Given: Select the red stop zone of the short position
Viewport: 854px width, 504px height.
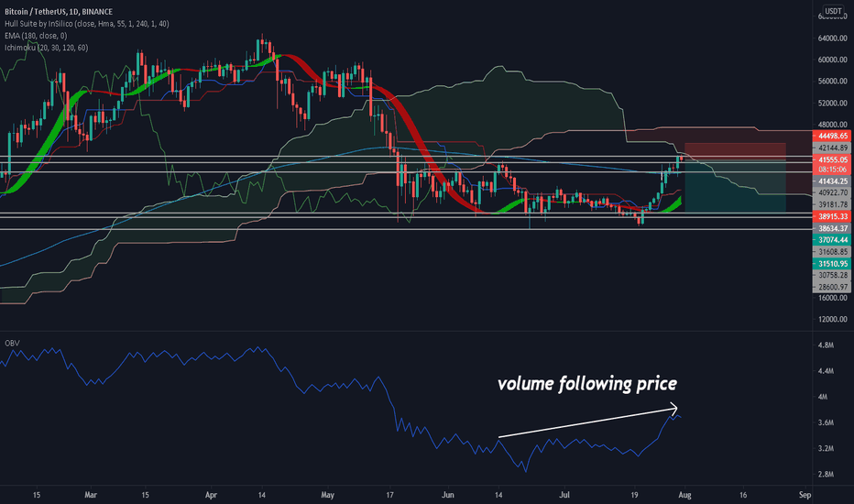Looking at the screenshot, I should pos(735,151).
